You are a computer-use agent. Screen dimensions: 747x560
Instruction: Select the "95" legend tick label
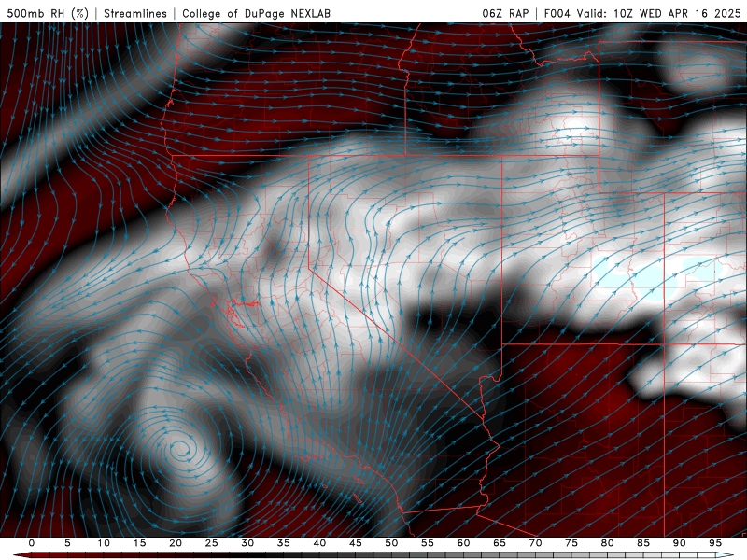[715, 543]
